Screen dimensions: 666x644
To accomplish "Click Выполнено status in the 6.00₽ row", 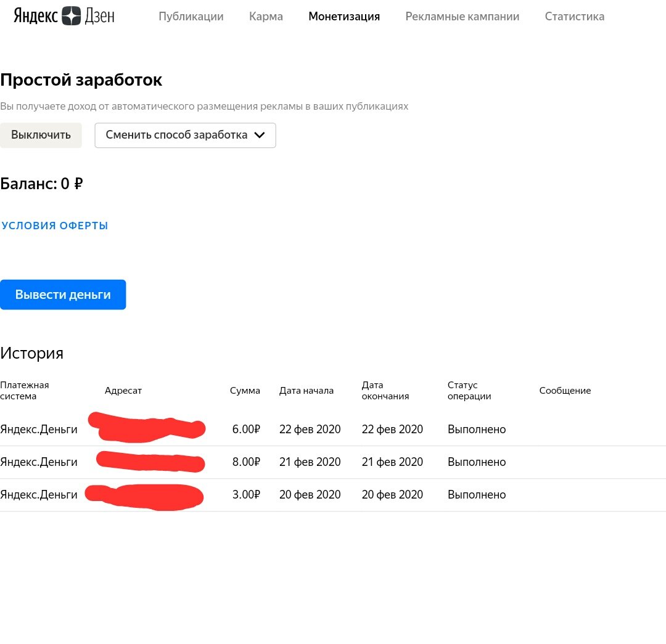I will coord(477,429).
